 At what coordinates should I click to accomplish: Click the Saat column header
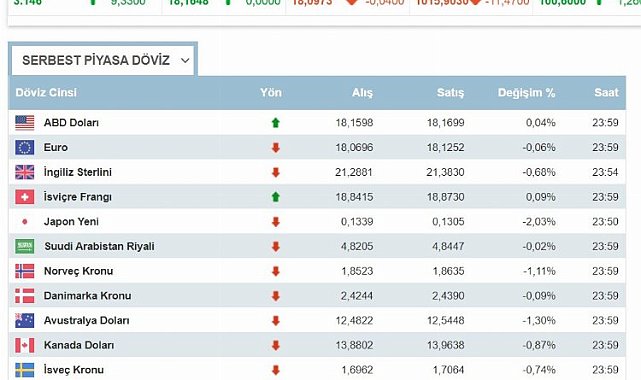click(606, 92)
